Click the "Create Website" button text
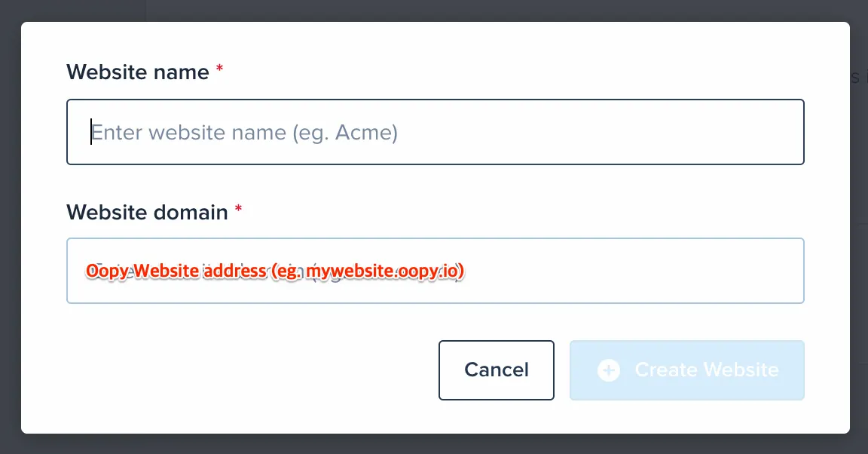The width and height of the screenshot is (868, 454). point(706,370)
